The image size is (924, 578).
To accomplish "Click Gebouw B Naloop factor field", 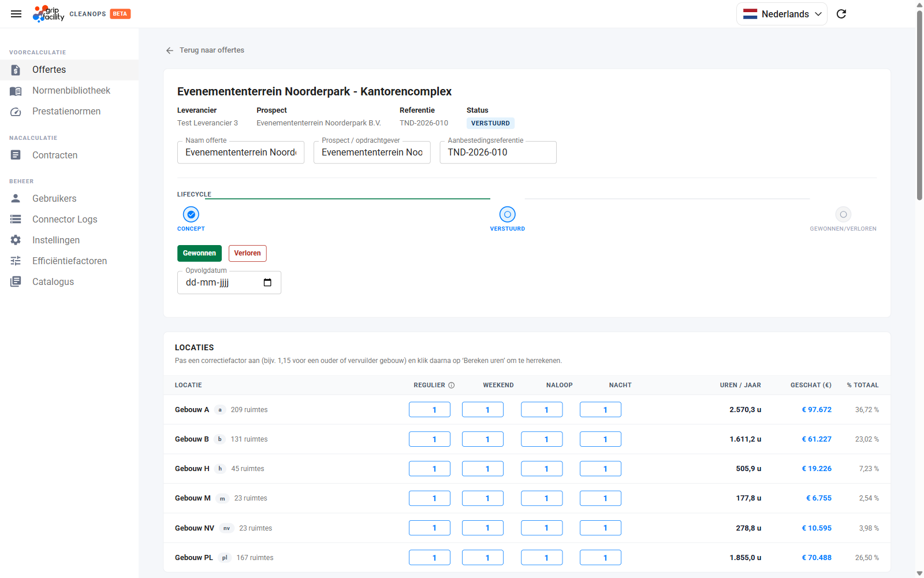I will [x=542, y=439].
